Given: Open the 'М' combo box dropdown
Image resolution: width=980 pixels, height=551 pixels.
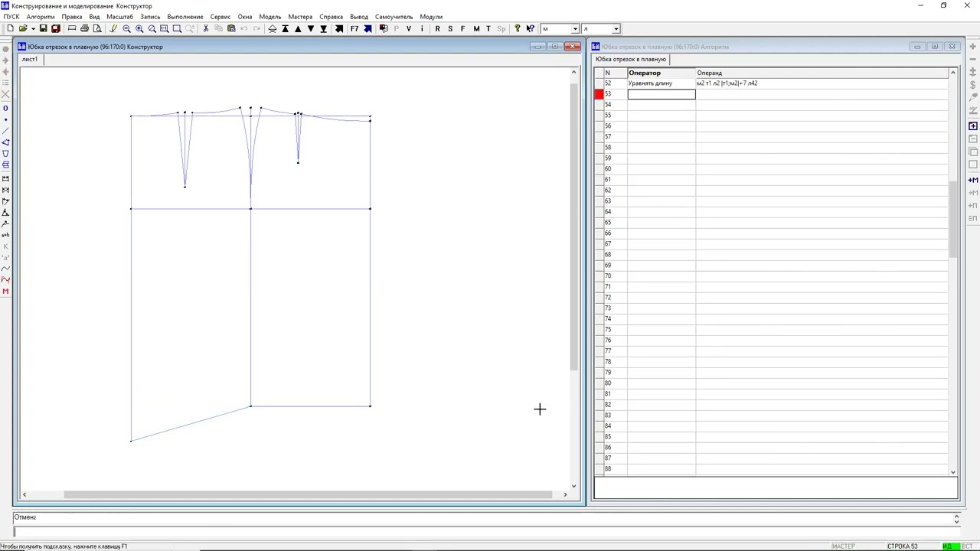Looking at the screenshot, I should (574, 29).
